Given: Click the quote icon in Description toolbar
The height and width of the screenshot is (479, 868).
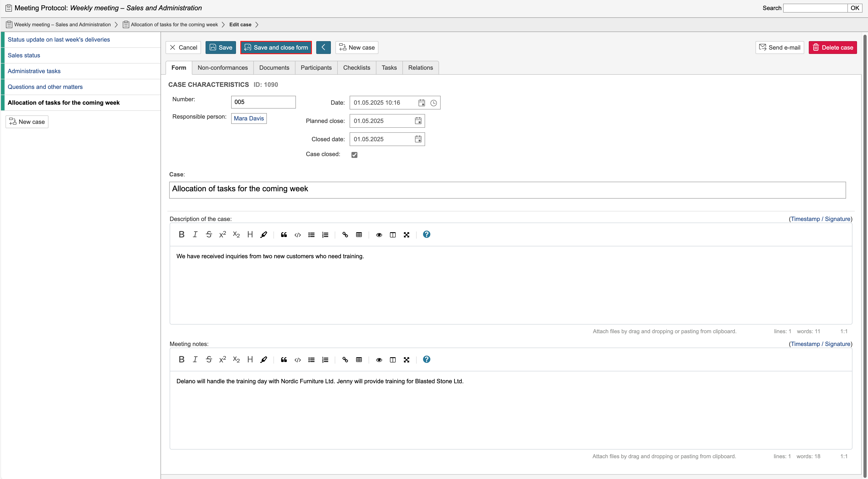Looking at the screenshot, I should coord(284,234).
